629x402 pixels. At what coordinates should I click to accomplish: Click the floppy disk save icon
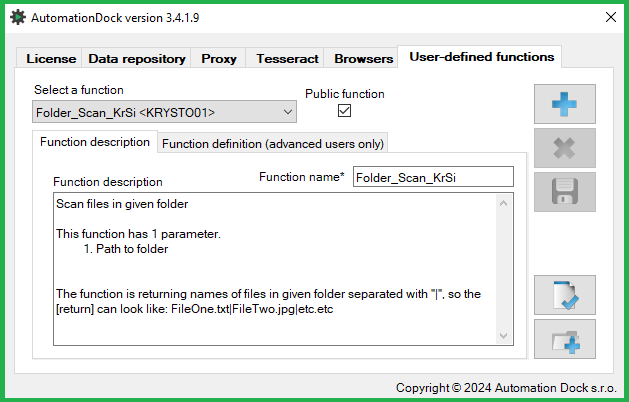pos(564,192)
